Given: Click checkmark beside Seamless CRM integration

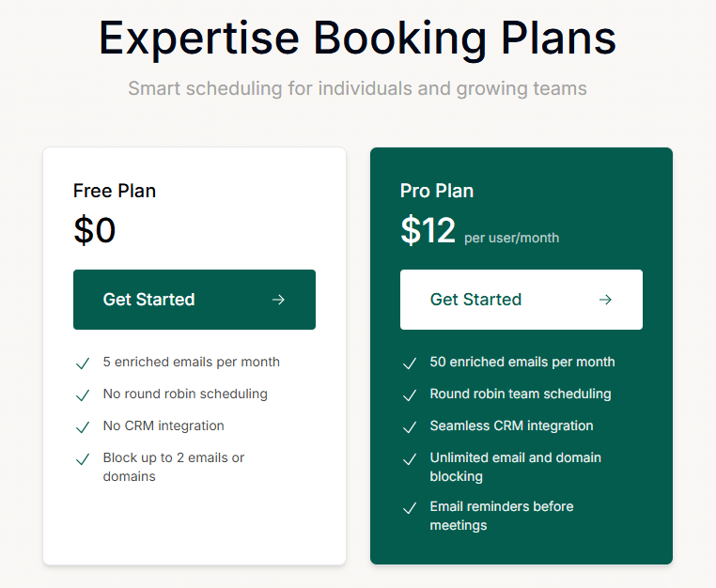Looking at the screenshot, I should point(410,427).
